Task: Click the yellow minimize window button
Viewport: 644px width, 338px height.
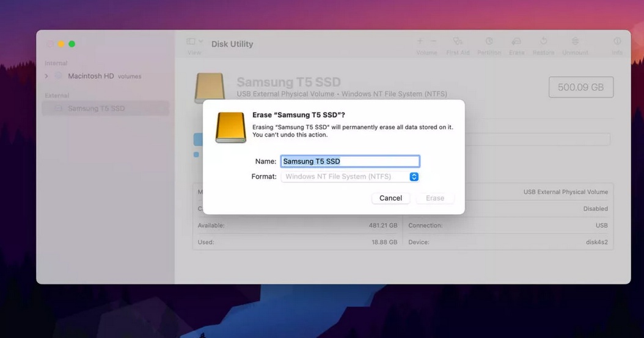Action: (x=60, y=44)
